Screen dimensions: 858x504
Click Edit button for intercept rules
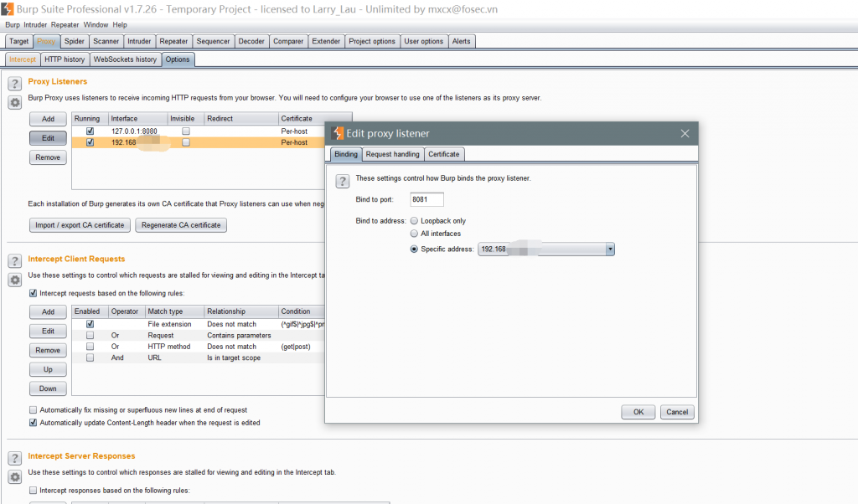pos(48,331)
